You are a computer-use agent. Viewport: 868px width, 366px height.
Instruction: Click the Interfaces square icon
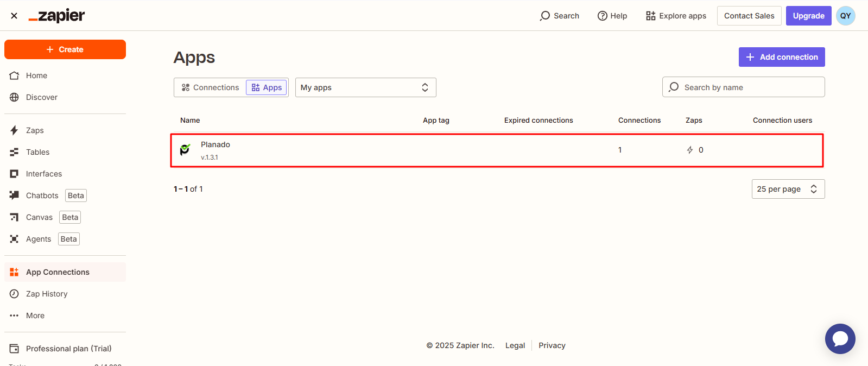14,174
